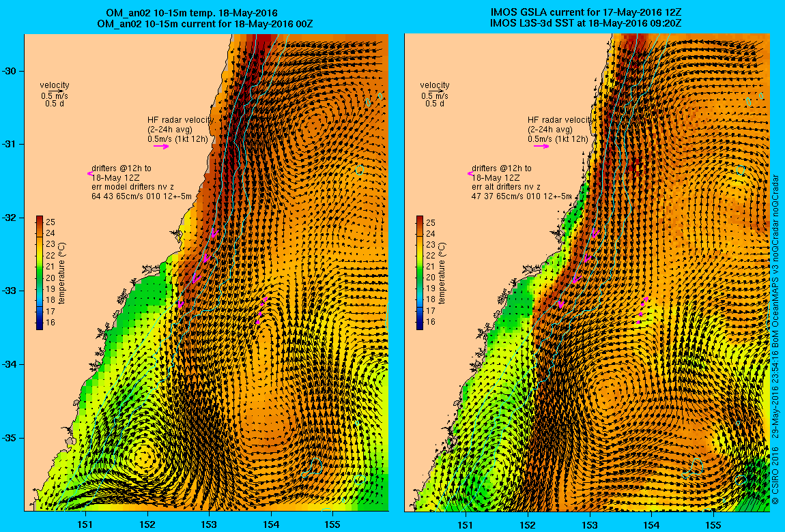Click '0.5 m/s' text in the left map
The height and width of the screenshot is (532, 785).
click(55, 96)
